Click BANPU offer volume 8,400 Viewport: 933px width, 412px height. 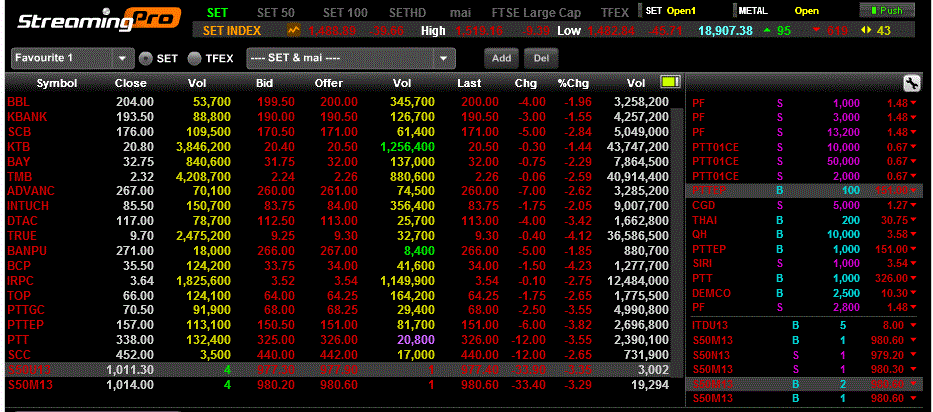click(x=418, y=251)
